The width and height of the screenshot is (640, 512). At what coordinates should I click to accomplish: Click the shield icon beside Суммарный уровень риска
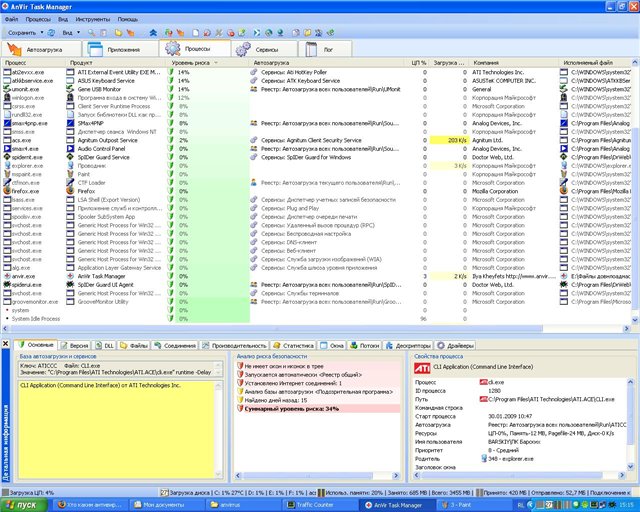(240, 409)
